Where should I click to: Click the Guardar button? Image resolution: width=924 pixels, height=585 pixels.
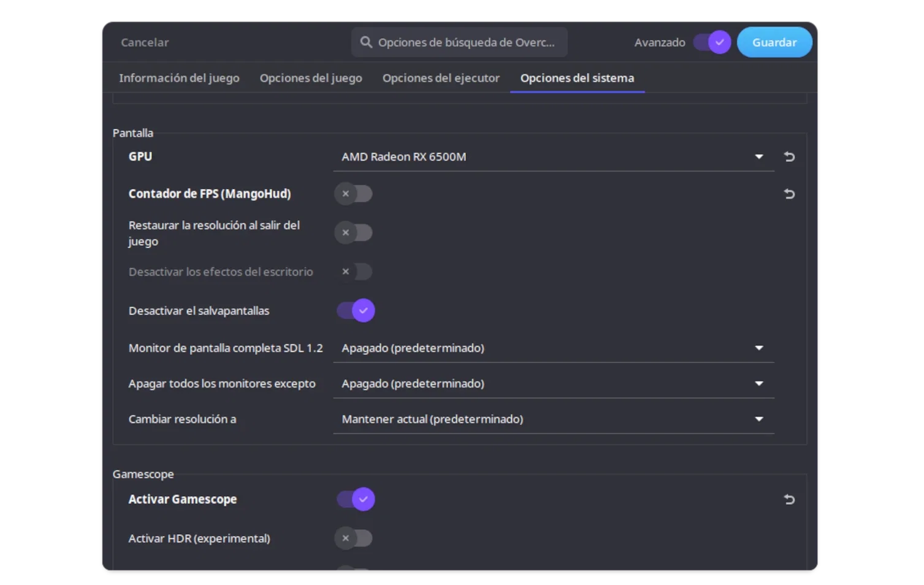(774, 42)
